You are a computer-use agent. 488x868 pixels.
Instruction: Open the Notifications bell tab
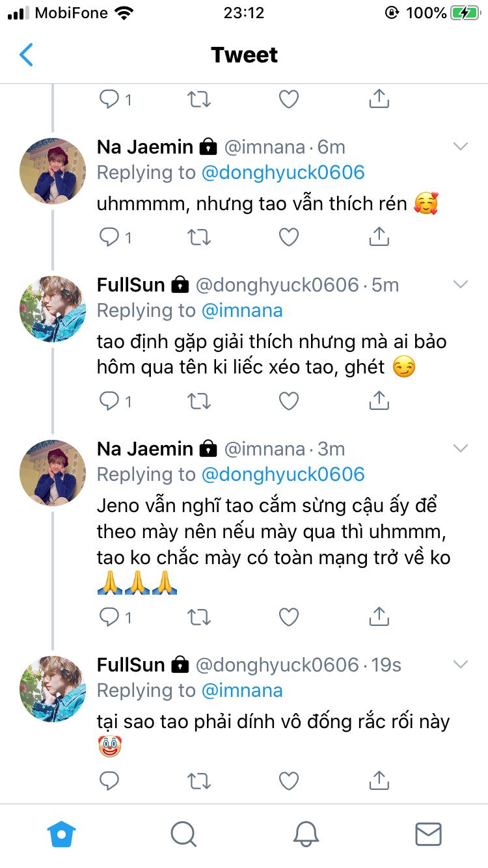[x=305, y=834]
